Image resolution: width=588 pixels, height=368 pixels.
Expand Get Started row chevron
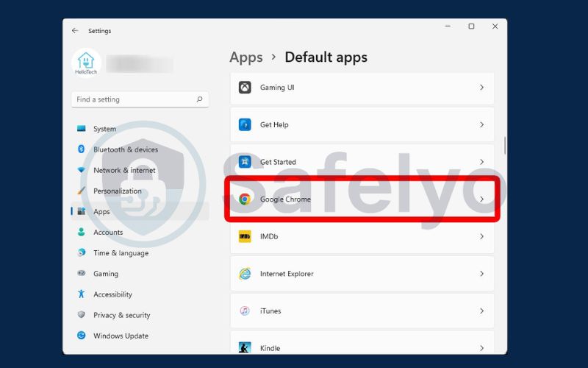point(482,162)
